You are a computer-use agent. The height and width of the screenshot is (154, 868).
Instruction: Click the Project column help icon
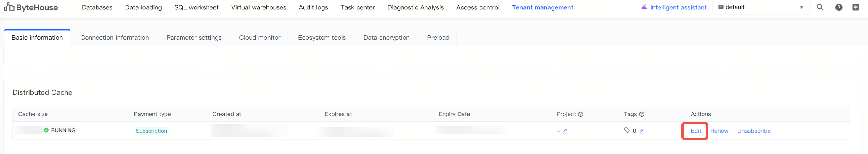pos(580,114)
